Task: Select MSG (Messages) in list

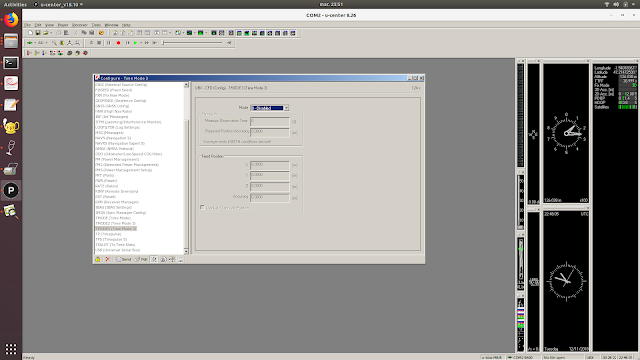Action: coord(109,133)
